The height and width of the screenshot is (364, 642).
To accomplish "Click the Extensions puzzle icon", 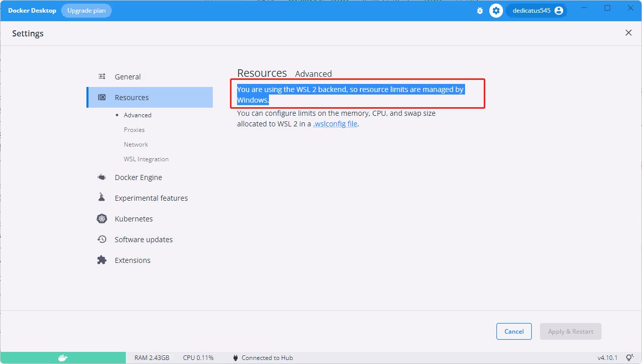I will (x=102, y=260).
